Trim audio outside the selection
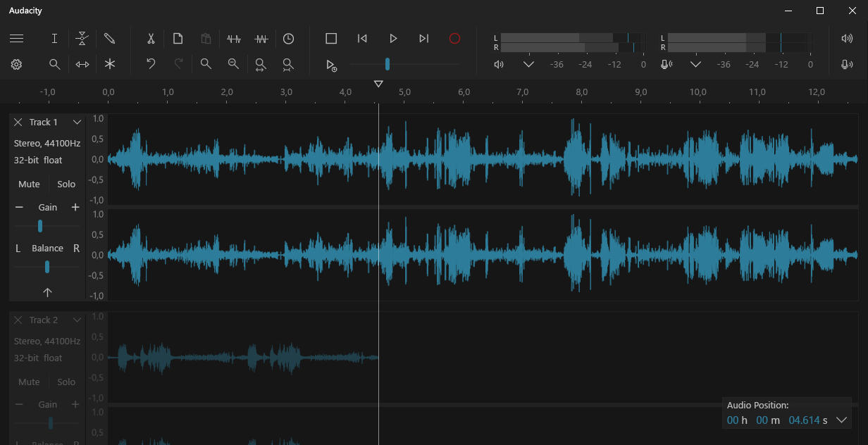The height and width of the screenshot is (445, 868). pyautogui.click(x=234, y=39)
